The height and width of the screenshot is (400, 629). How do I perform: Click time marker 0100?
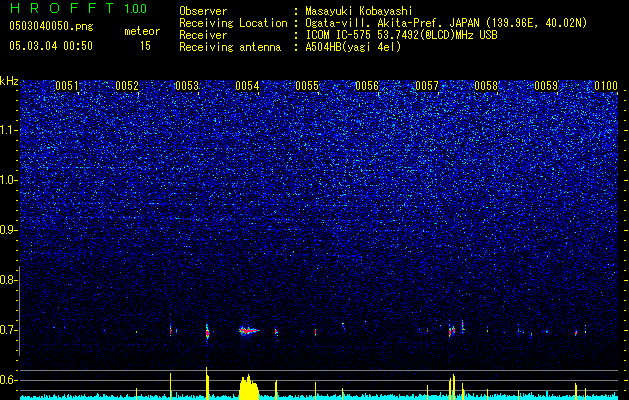(x=606, y=86)
